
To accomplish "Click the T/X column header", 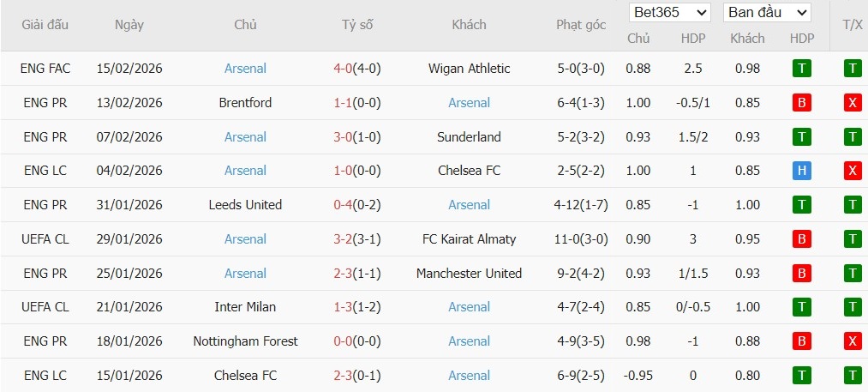I will (853, 25).
